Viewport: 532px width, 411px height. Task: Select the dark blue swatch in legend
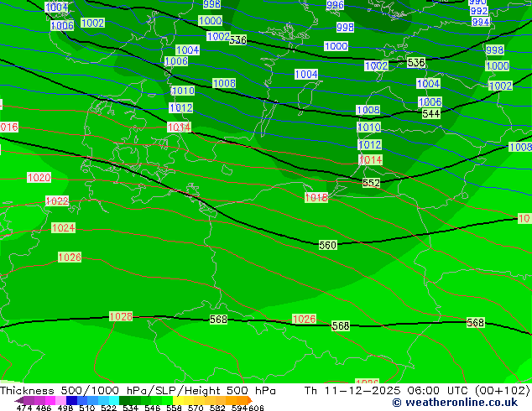tap(71, 400)
